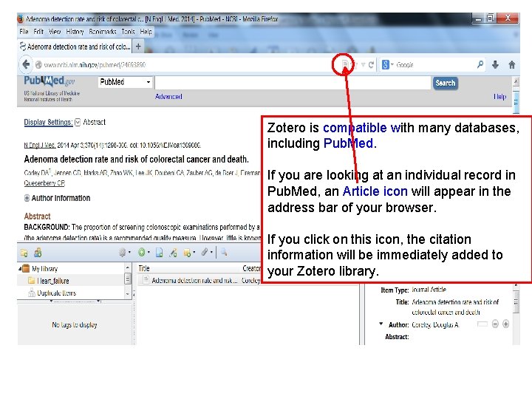Toggle the Author creator type arrow
This screenshot has width=532, height=399.
pos(381,324)
